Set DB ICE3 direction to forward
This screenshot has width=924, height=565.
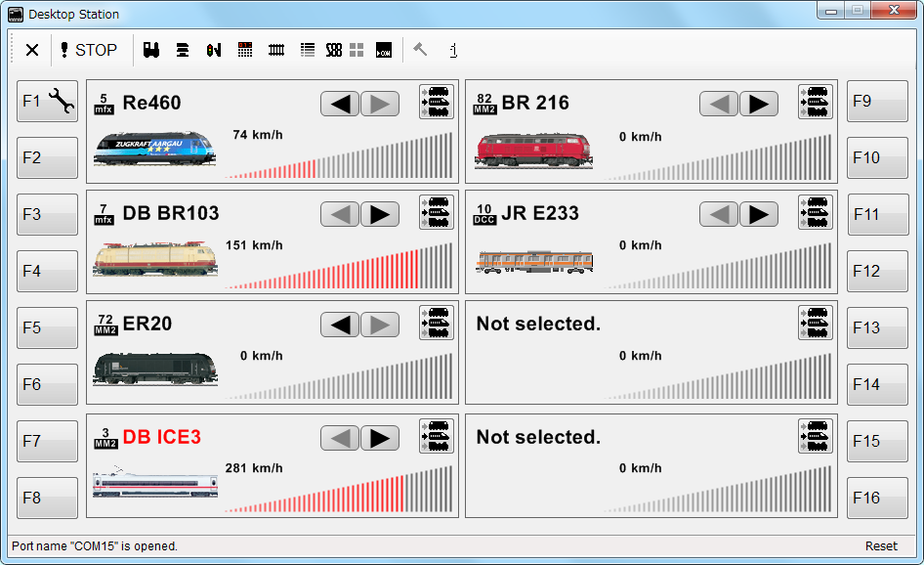(x=380, y=438)
